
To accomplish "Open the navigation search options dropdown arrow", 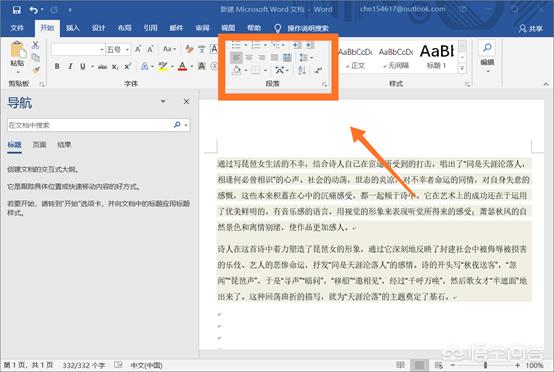I will [x=186, y=125].
